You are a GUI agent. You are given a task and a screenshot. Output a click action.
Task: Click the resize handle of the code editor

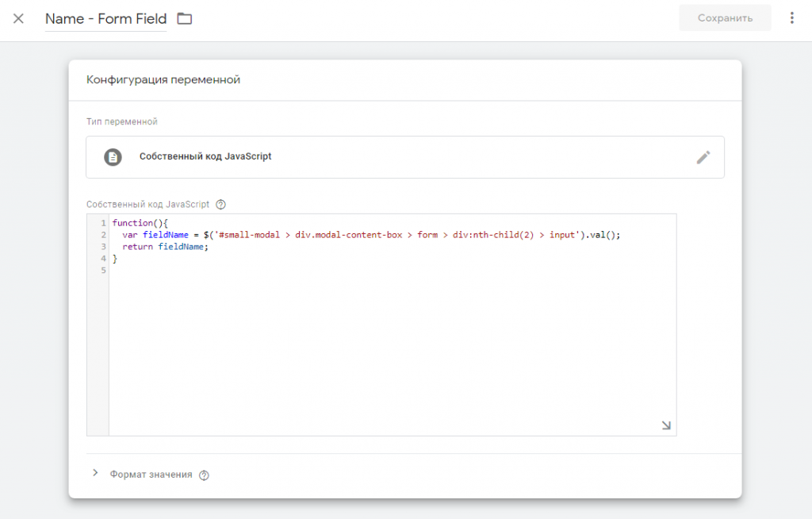[x=666, y=425]
